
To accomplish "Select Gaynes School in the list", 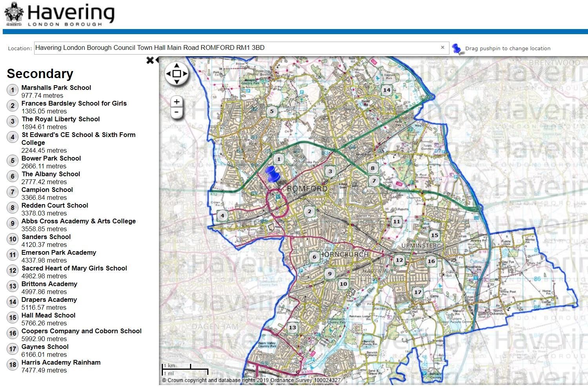I will (45, 347).
